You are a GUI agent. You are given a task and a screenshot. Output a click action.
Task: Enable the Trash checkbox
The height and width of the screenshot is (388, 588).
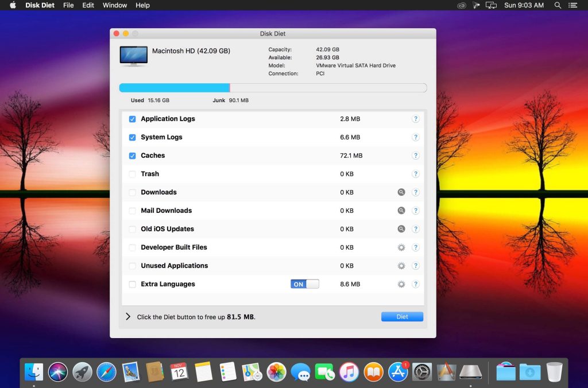click(133, 174)
